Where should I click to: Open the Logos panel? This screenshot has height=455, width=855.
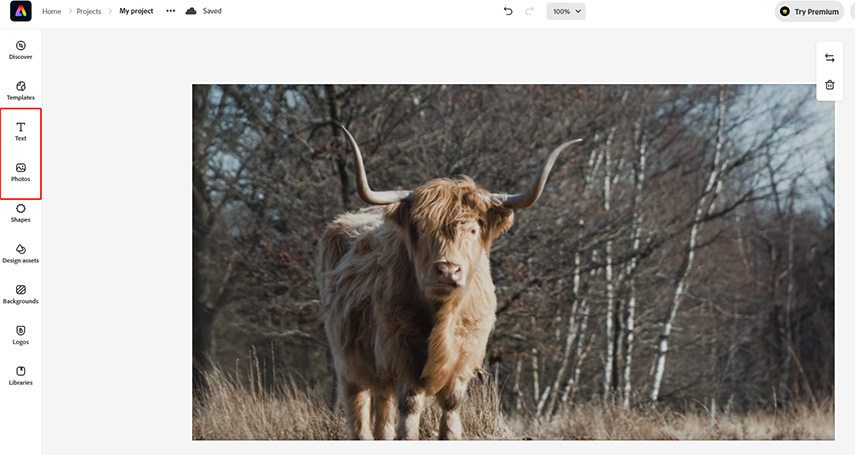pos(20,335)
